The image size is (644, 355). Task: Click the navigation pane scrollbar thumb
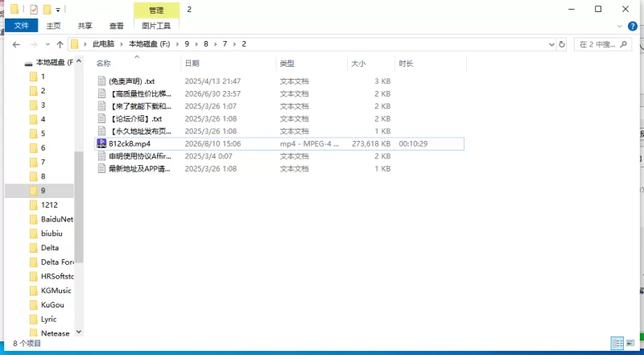(79, 207)
